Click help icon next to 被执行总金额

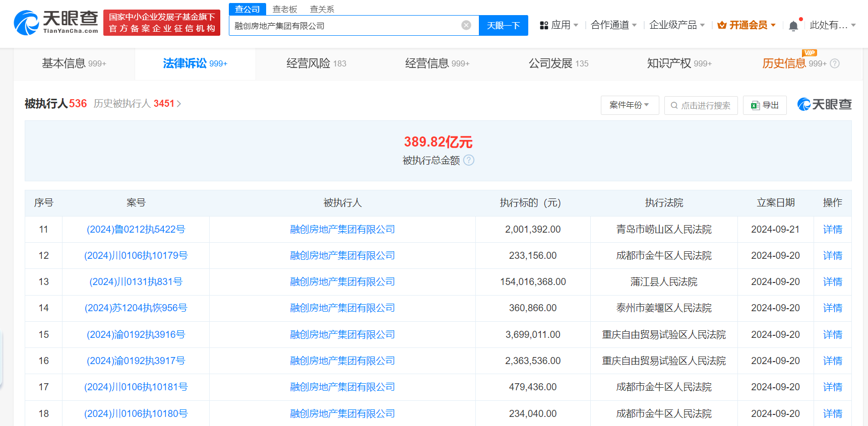(469, 160)
